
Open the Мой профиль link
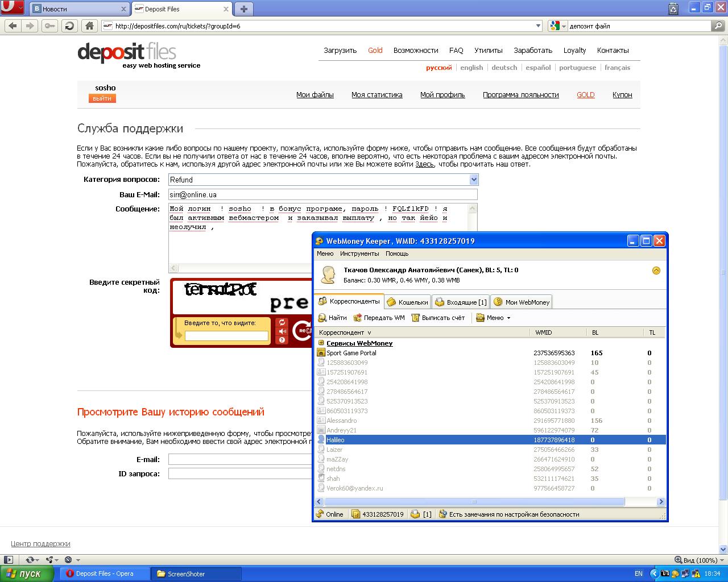[x=442, y=95]
